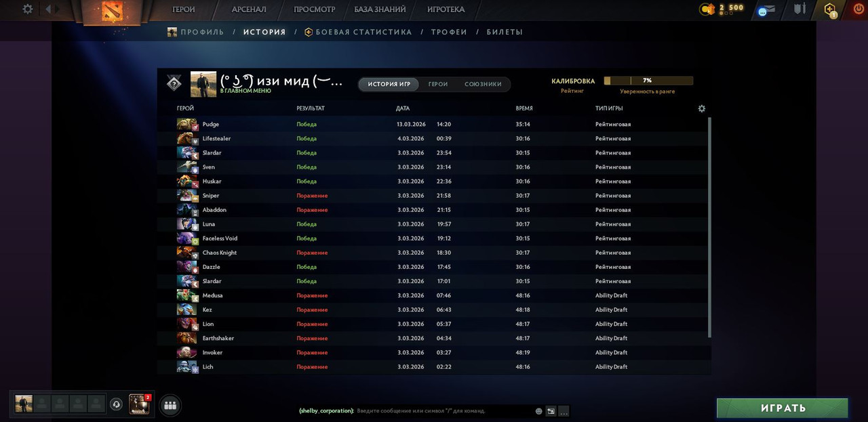868x422 pixels.
Task: Click the shelby_corporation chat channel name
Action: point(326,411)
